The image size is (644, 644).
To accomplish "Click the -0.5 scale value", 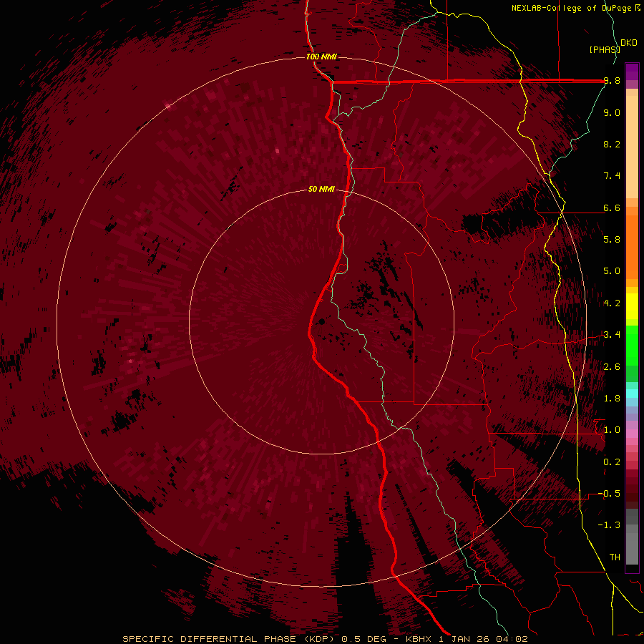I will pyautogui.click(x=609, y=494).
